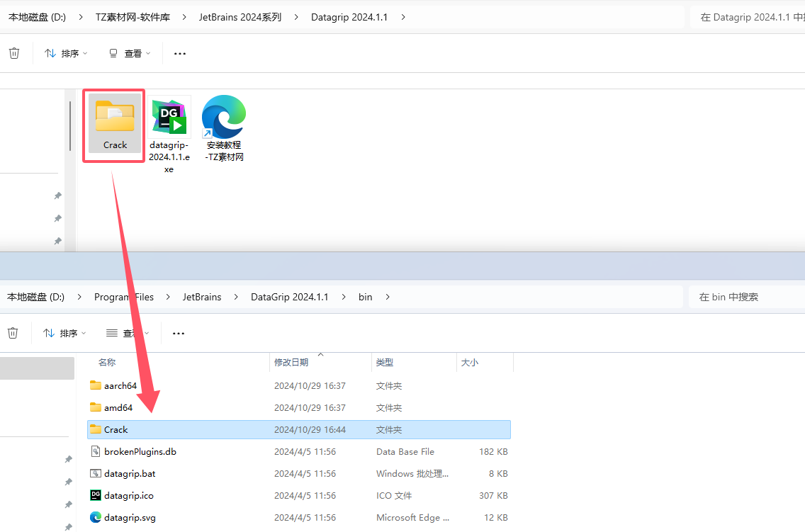Viewport: 805px width, 532px height.
Task: Click aarch64 folder icon
Action: click(x=96, y=385)
